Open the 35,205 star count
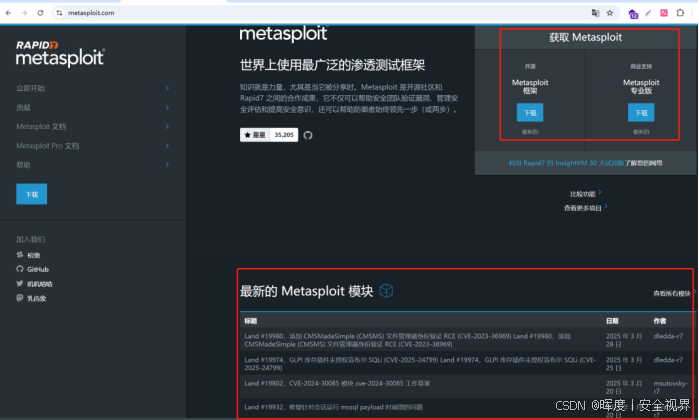Screen dimensions: 699x420 pyautogui.click(x=284, y=135)
